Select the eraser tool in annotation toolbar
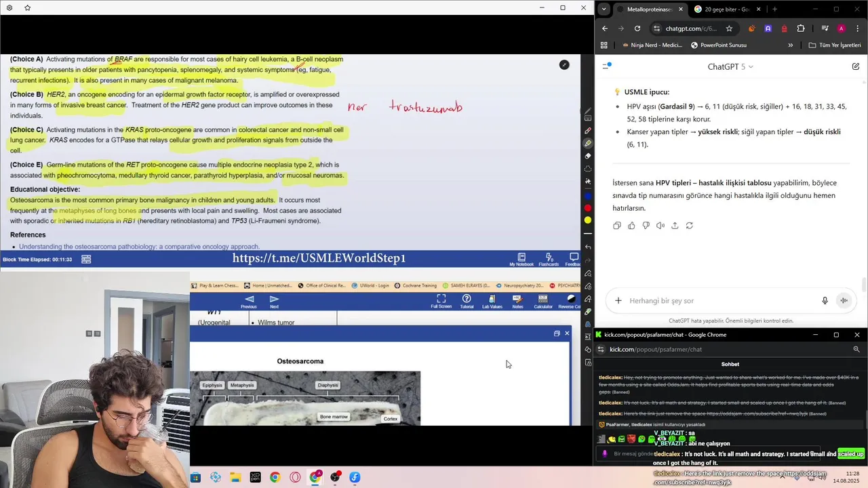Screen dimensions: 868x488 pyautogui.click(x=588, y=156)
